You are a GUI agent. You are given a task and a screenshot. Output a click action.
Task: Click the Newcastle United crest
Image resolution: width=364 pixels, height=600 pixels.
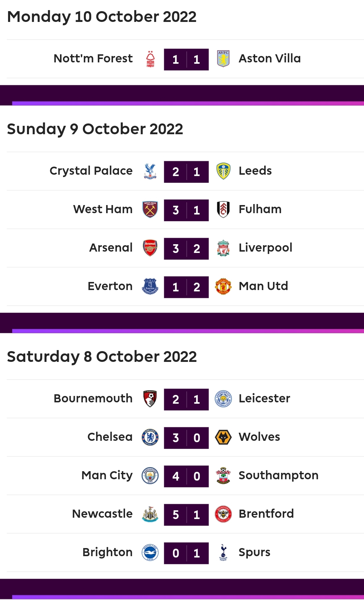(150, 514)
